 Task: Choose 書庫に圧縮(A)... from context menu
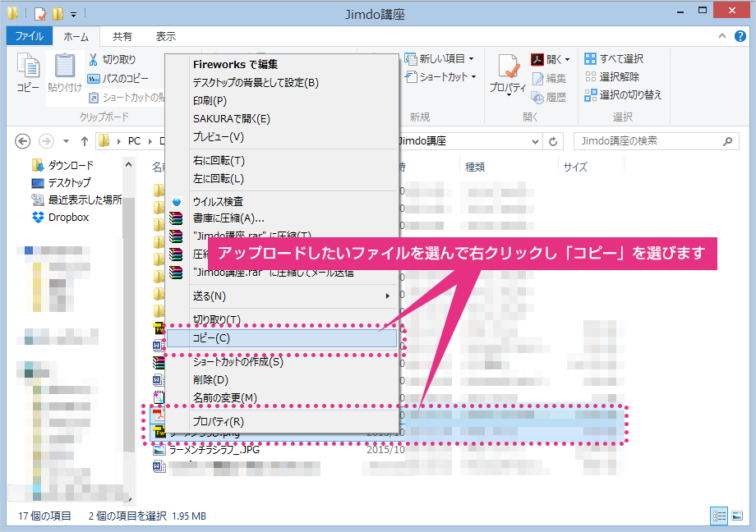(x=282, y=218)
